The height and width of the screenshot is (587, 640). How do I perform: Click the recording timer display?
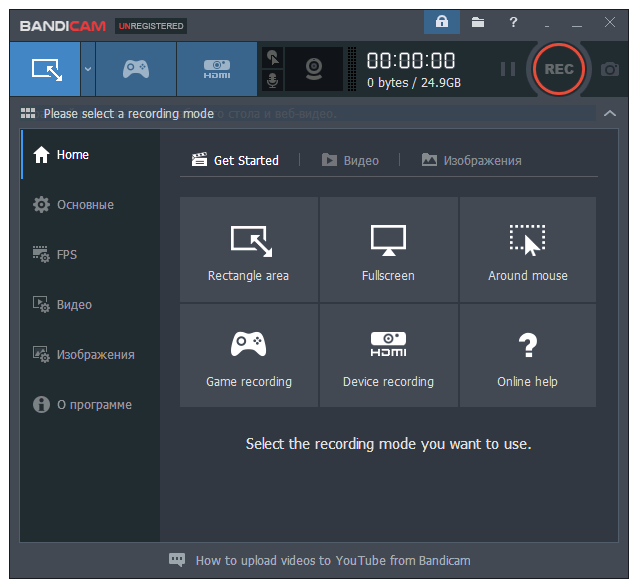(x=411, y=61)
